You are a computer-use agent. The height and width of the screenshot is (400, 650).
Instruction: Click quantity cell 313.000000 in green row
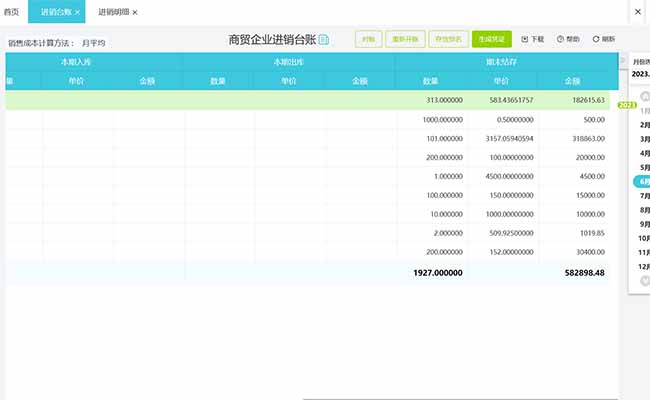tap(444, 100)
